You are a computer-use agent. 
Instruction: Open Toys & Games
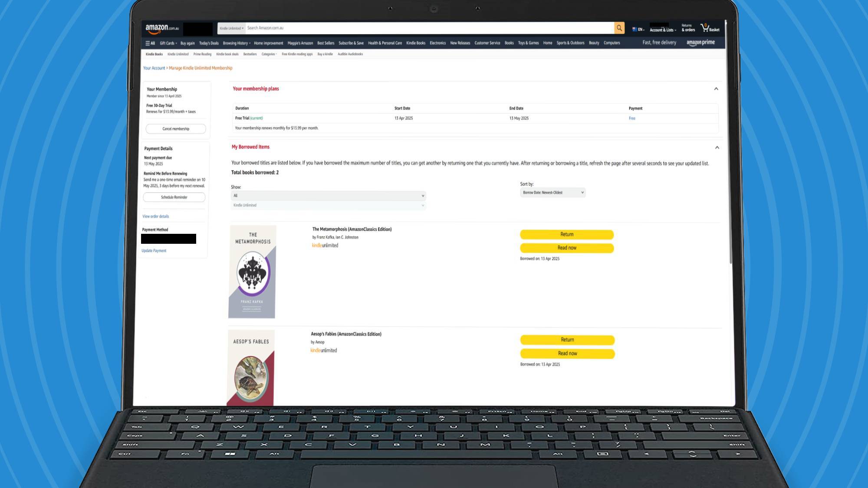(528, 43)
